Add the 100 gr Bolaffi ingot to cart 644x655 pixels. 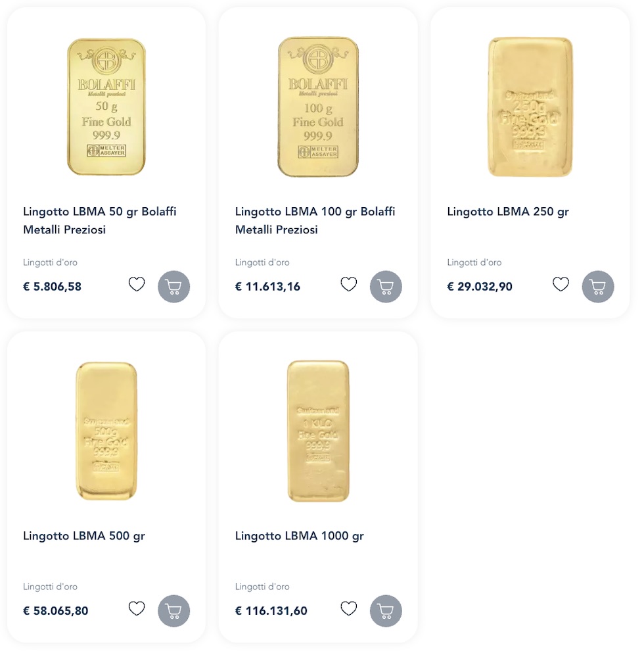(386, 287)
